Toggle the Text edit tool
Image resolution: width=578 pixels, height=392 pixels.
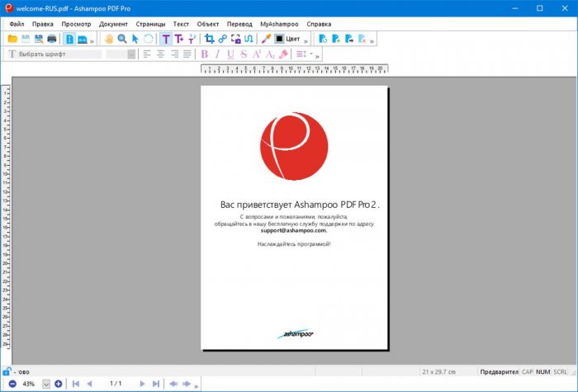(166, 39)
